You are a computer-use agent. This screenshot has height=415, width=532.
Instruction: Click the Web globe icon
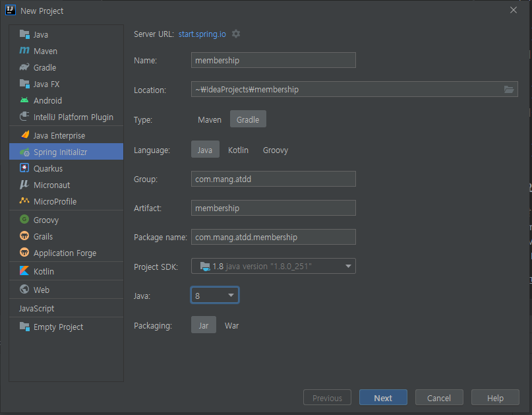[x=24, y=289]
